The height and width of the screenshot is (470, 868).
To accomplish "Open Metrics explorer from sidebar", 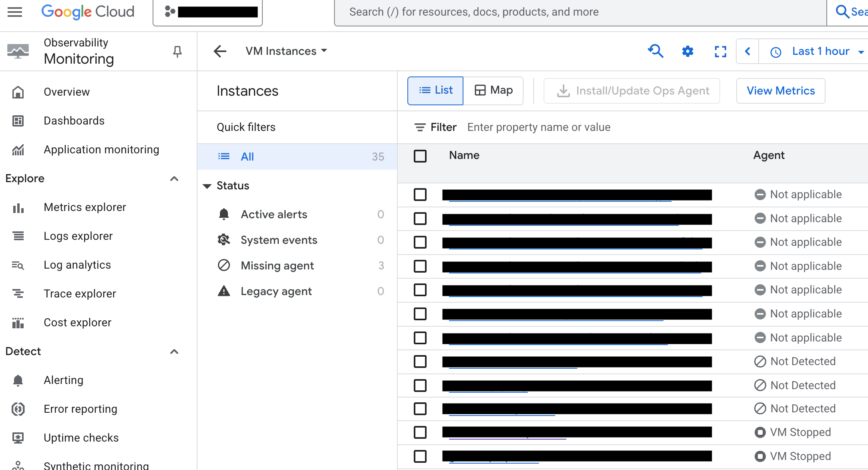I will tap(85, 207).
